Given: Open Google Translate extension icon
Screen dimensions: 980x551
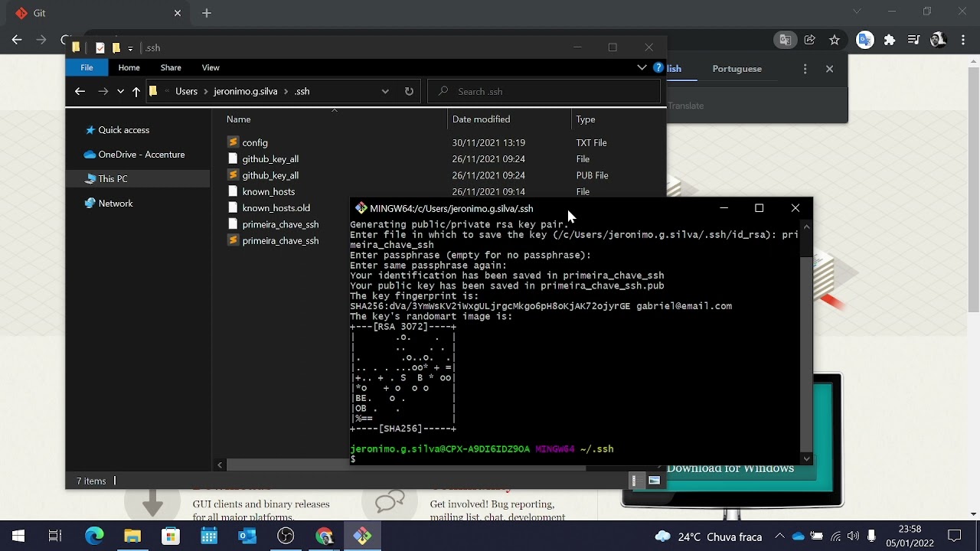Looking at the screenshot, I should [x=865, y=40].
